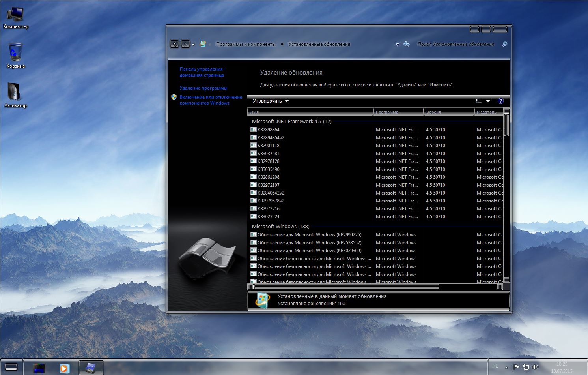The image size is (588, 375).
Task: Open the Start button on taskbar
Action: point(11,367)
